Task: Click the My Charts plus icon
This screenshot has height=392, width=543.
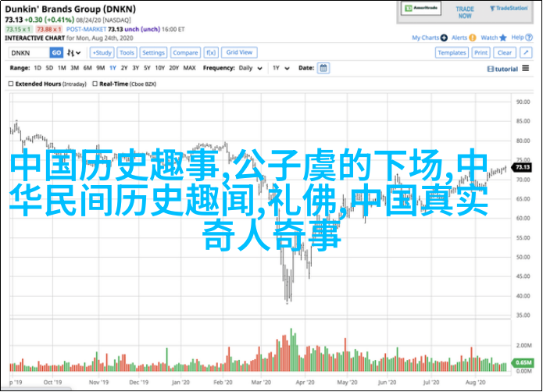Action: coord(444,37)
